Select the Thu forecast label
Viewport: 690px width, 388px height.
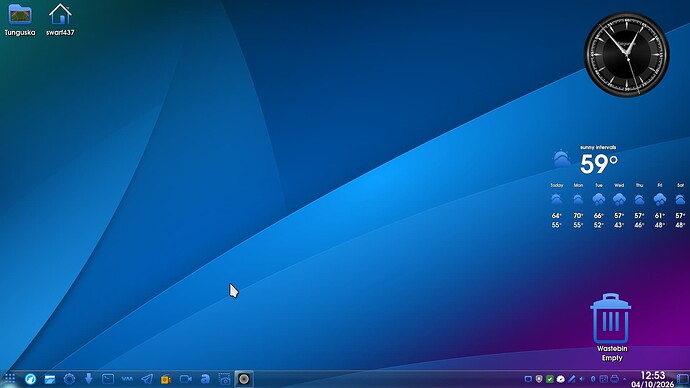[x=639, y=185]
